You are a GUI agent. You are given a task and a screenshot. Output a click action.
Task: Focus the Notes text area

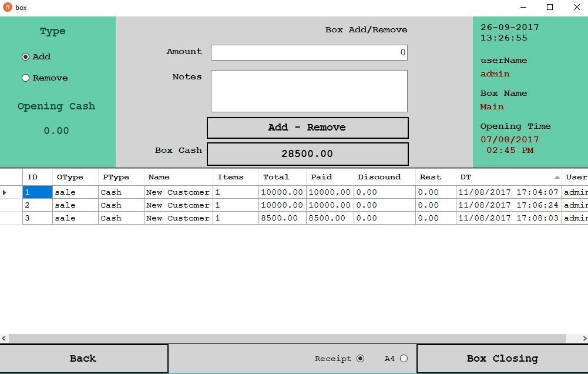[x=309, y=91]
